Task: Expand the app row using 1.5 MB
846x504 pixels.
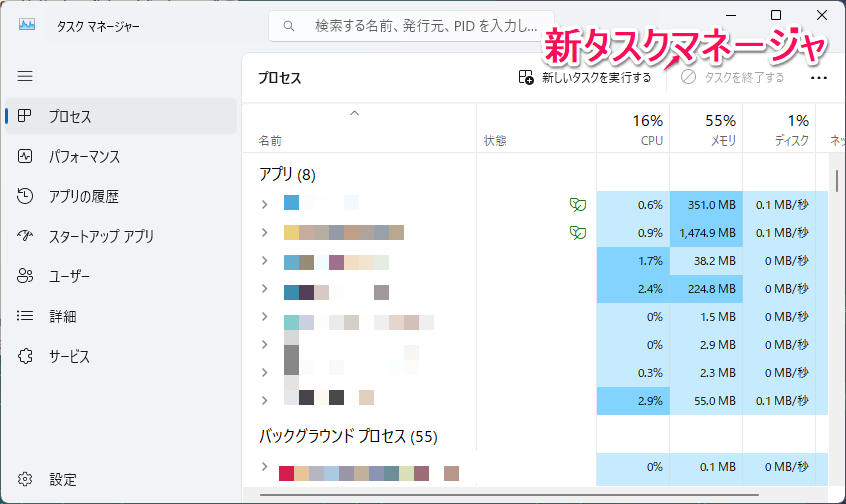Action: pyautogui.click(x=264, y=317)
